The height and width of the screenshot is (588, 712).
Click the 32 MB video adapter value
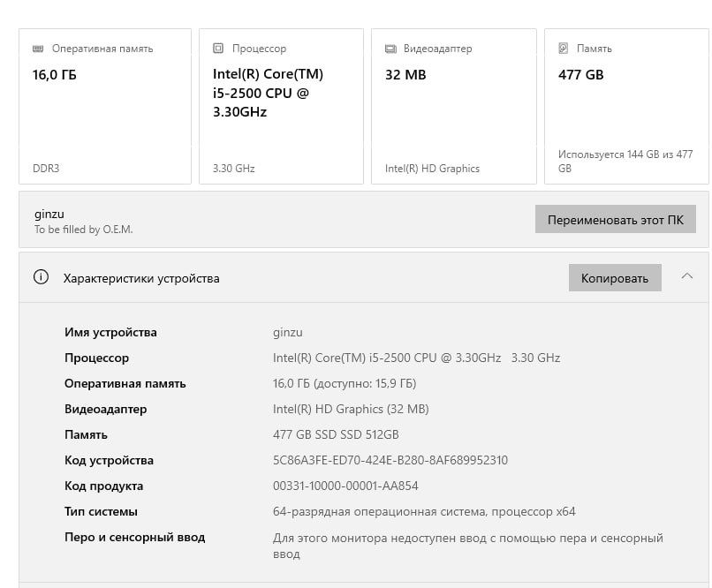click(x=405, y=75)
